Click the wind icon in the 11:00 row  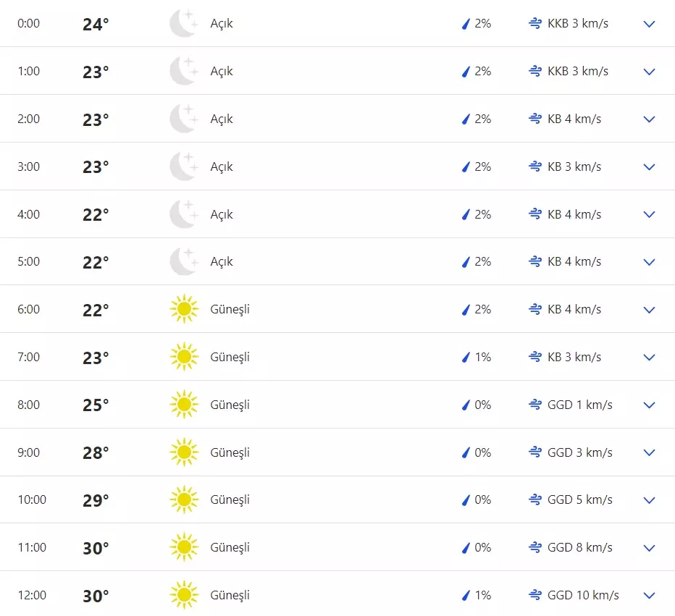535,547
